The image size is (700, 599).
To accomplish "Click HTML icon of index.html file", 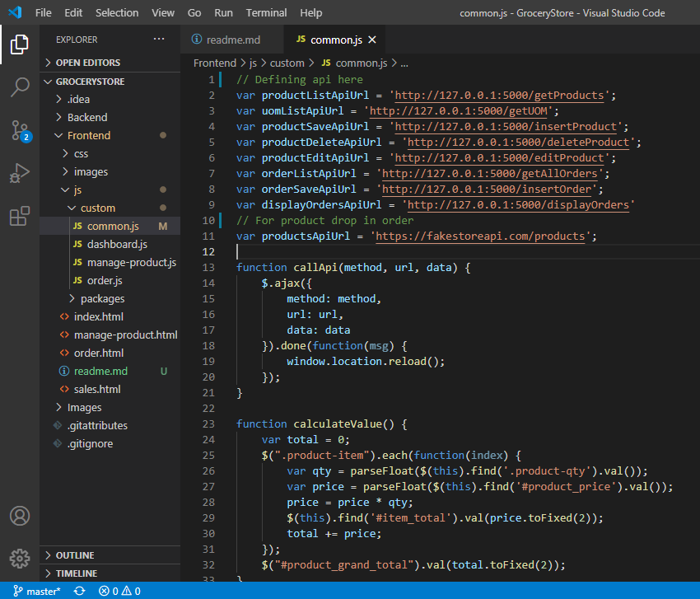I will tap(64, 316).
